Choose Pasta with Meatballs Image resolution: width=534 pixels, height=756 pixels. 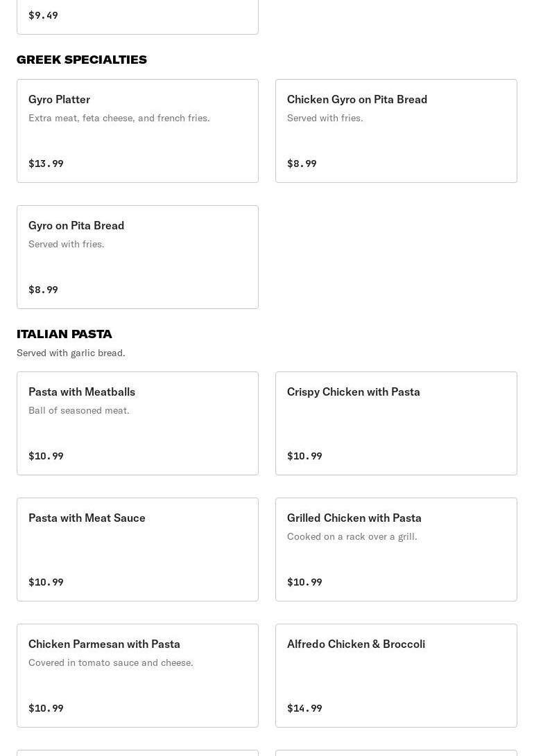point(137,423)
